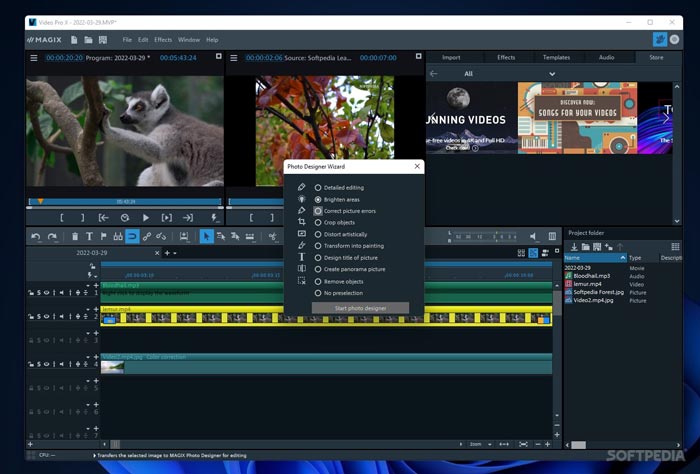Open the dropdown arrow beside the movie tab plus
The image size is (700, 474).
175,253
